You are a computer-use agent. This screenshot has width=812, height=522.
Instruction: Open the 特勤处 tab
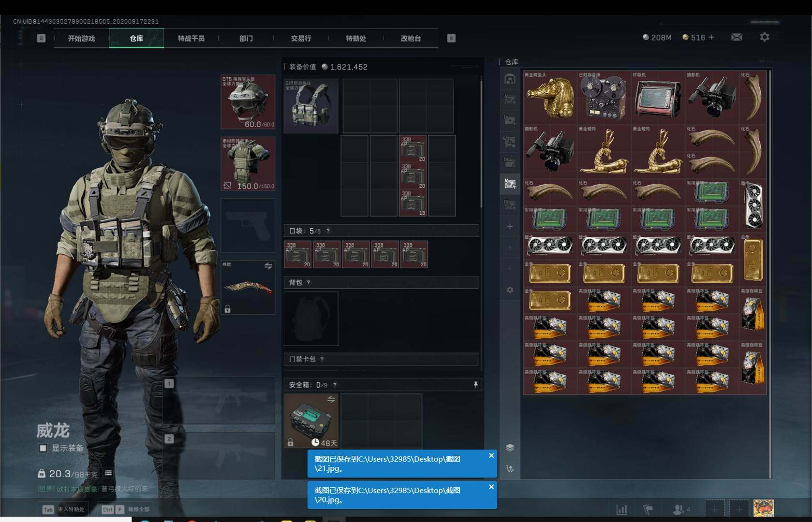point(355,38)
